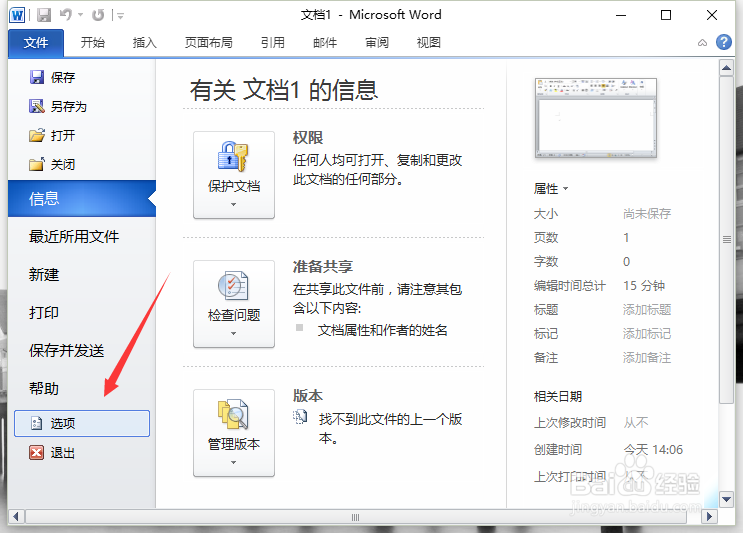Click the 今天 14:06 creation time value

tap(653, 449)
